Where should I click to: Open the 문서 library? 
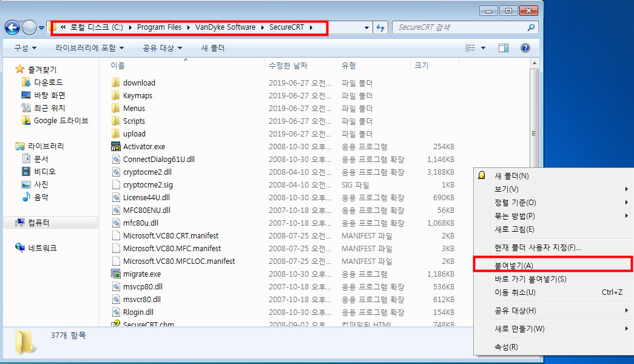[41, 159]
